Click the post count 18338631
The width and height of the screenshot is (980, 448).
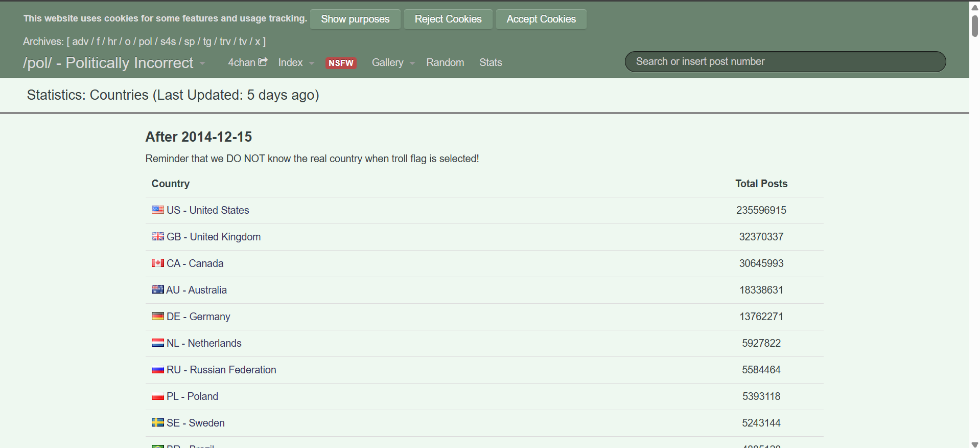[x=761, y=290]
